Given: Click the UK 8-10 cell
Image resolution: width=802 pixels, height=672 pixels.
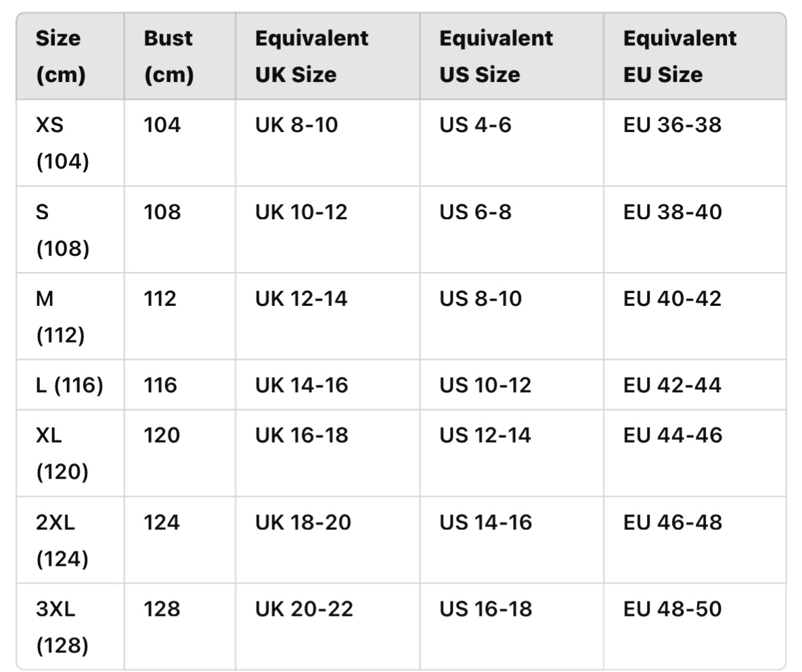Looking at the screenshot, I should pyautogui.click(x=296, y=125).
